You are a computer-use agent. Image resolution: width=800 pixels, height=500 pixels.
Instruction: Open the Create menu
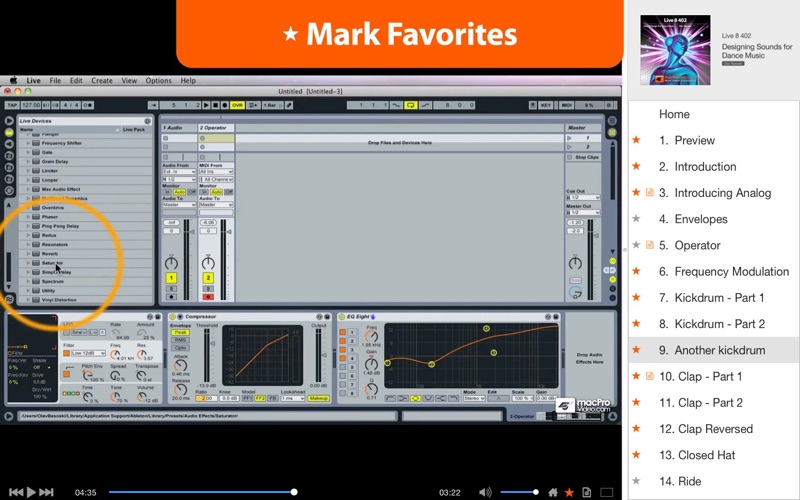(x=102, y=80)
